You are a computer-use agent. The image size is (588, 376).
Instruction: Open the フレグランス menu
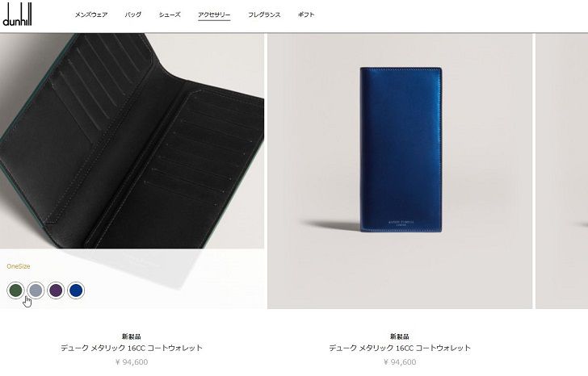(x=264, y=15)
